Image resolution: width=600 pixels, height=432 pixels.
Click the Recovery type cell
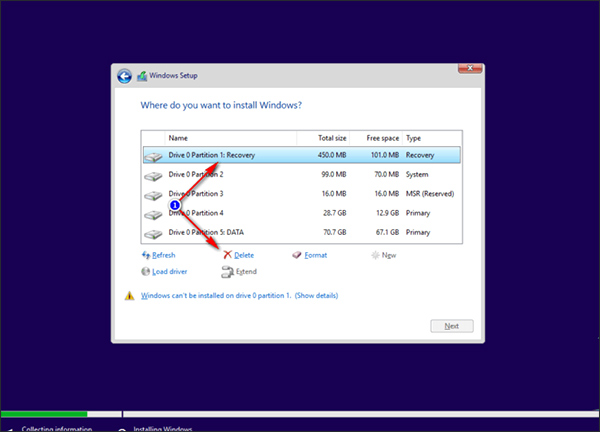tap(420, 155)
